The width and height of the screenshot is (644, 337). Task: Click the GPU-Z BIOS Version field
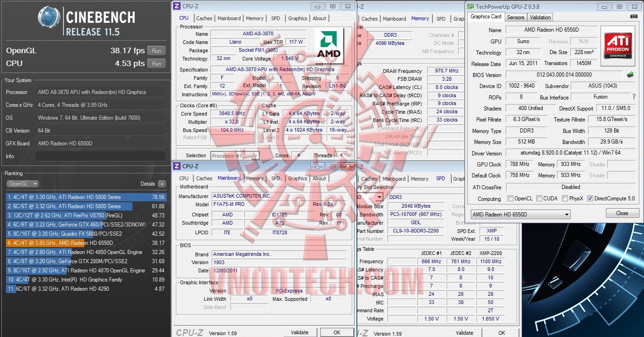click(x=564, y=75)
